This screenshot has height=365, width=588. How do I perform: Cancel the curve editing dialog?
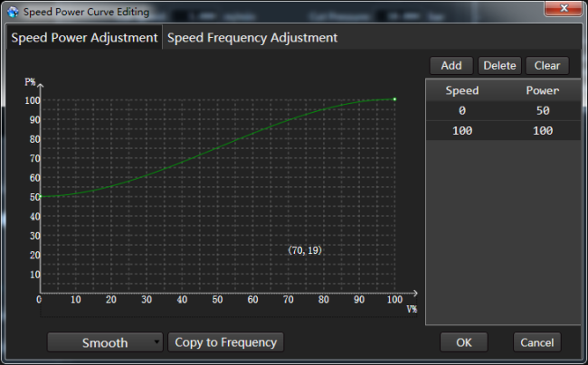[x=537, y=342]
